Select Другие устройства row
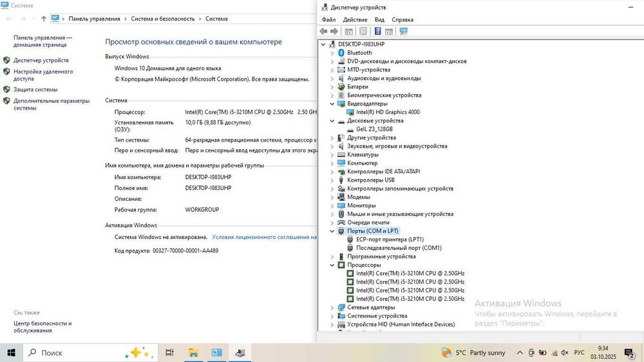The width and height of the screenshot is (644, 362). 372,138
